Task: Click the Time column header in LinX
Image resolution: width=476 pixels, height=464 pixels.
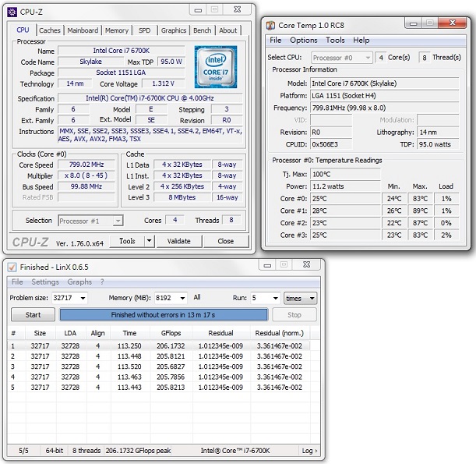Action: (129, 333)
